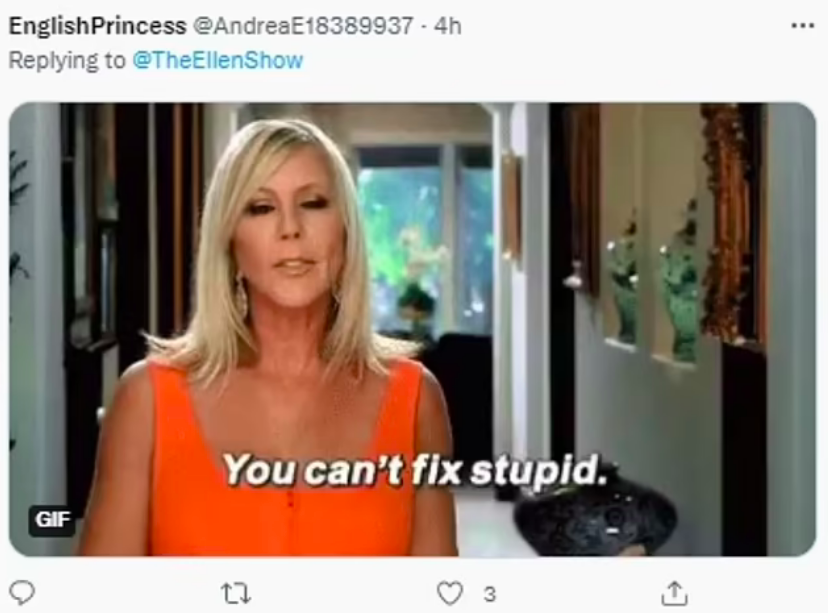
Task: Click the @AndreaE18389937 handle
Action: coord(303,25)
